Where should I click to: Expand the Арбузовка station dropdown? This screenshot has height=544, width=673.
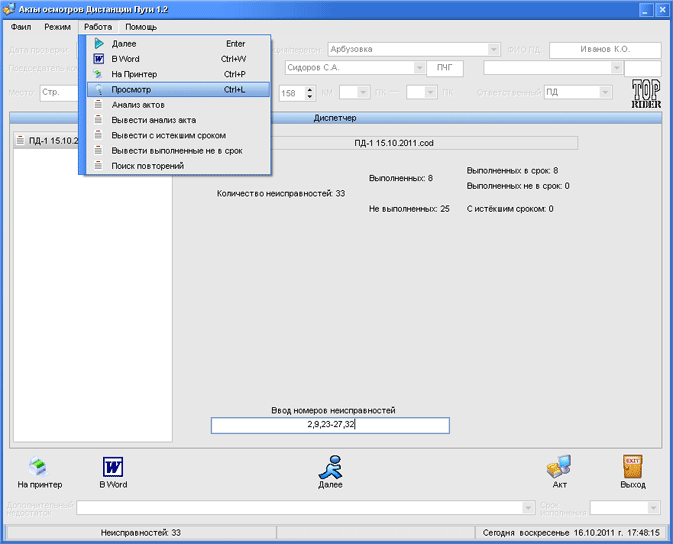494,49
